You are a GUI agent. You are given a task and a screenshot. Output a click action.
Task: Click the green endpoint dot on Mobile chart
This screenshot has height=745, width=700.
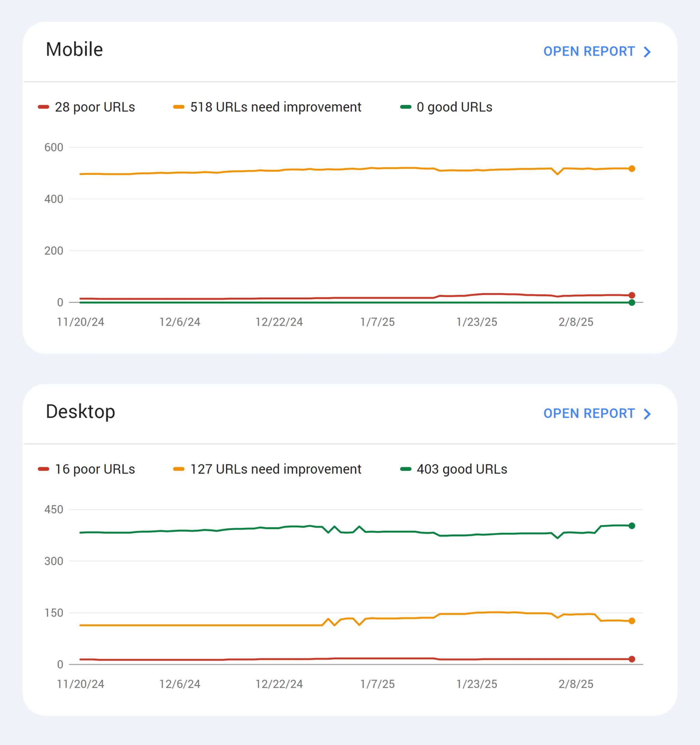click(632, 302)
